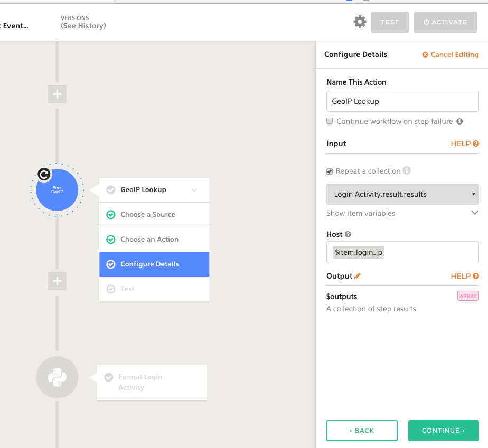Collapse the GeoIP Lookup step chevron
The image size is (488, 448).
tap(194, 190)
